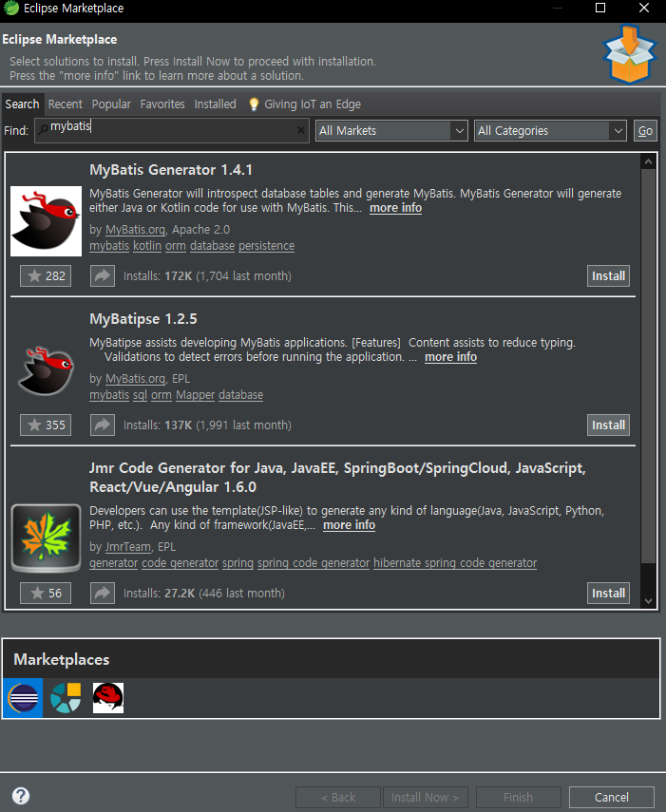Screen dimensions: 666x812
Task: Open MyBatis.org link under MyBatipse
Action: click(135, 379)
